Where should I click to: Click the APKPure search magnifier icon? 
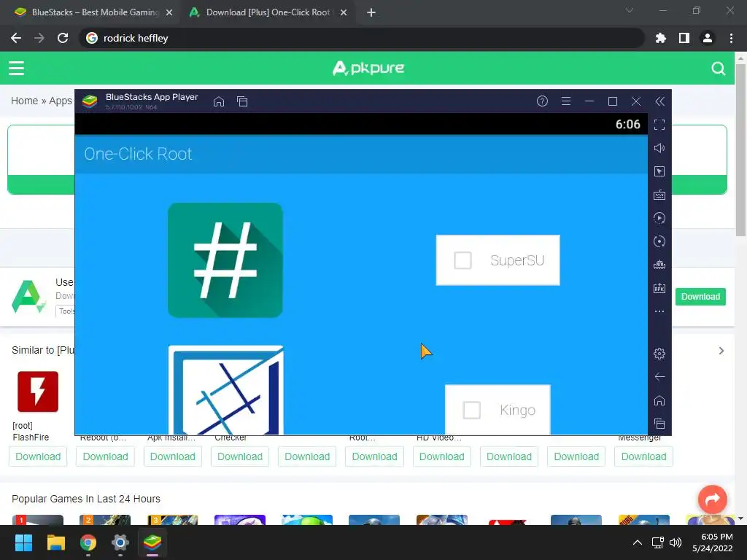click(719, 69)
